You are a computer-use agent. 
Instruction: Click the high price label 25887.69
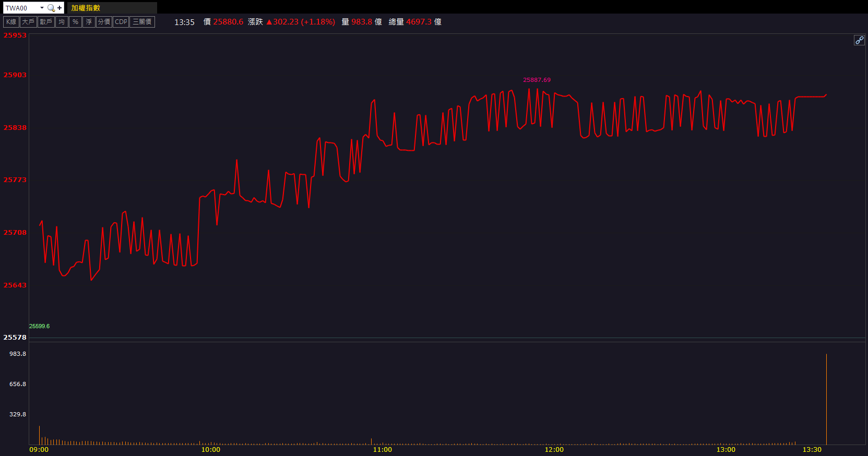pos(537,80)
